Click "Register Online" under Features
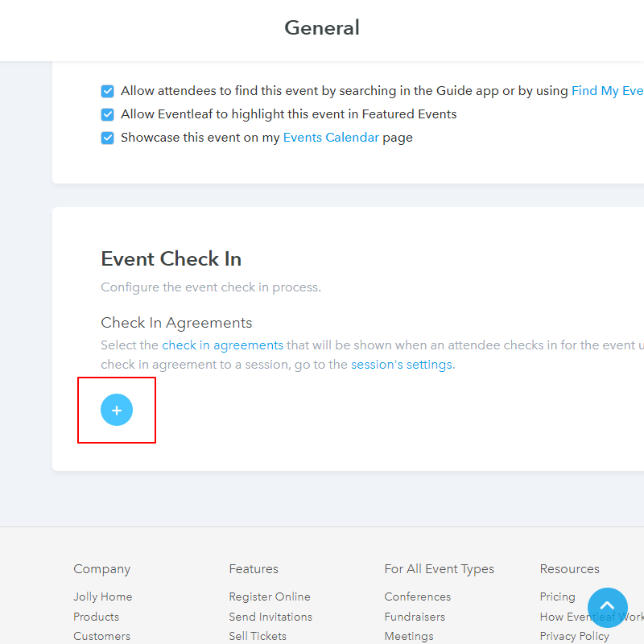Viewport: 644px width, 644px height. coord(270,597)
